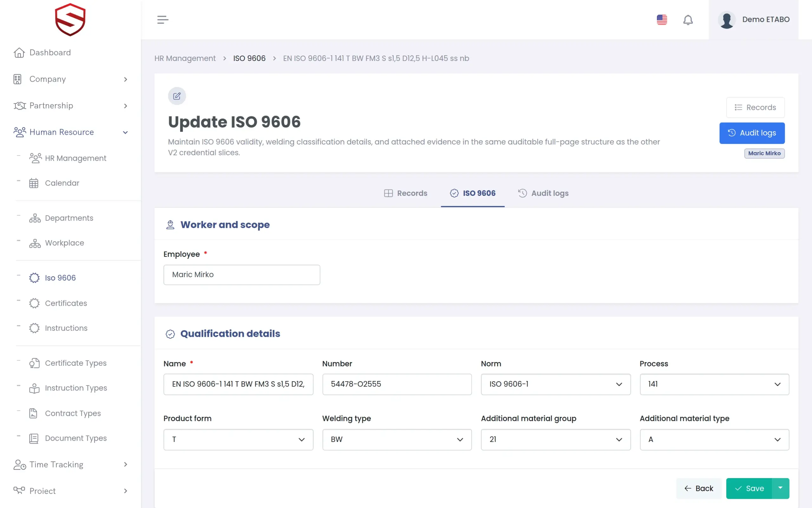Collapse the Human Resource menu

click(x=70, y=132)
